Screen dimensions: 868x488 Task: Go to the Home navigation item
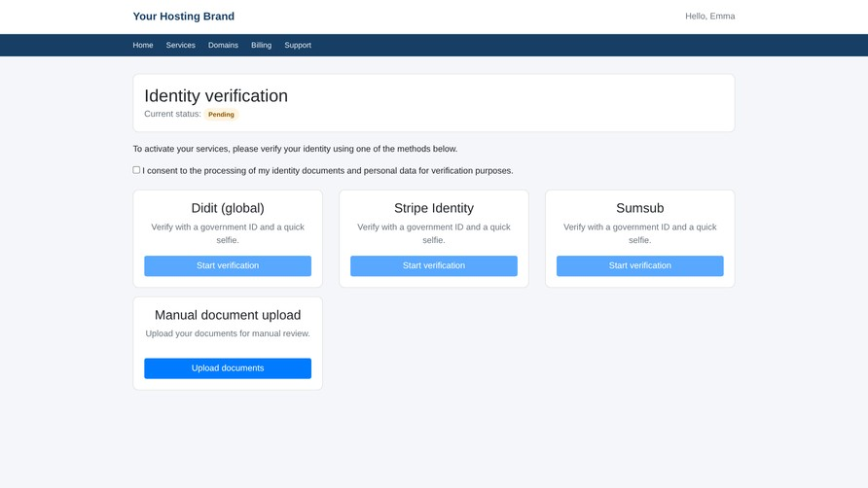143,46
